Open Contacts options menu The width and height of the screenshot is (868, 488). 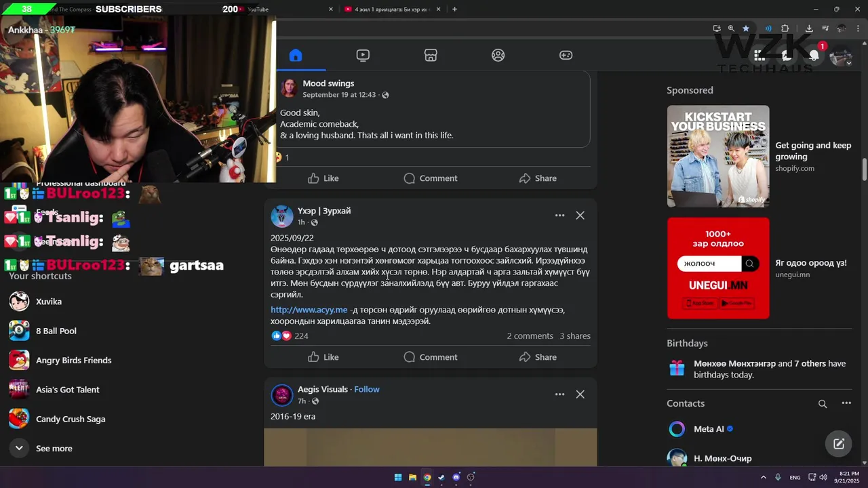coord(846,403)
